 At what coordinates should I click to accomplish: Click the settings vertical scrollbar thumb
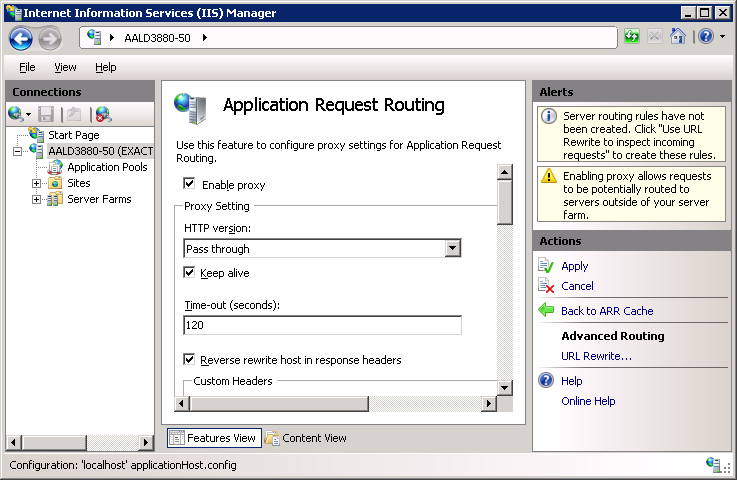click(x=504, y=203)
